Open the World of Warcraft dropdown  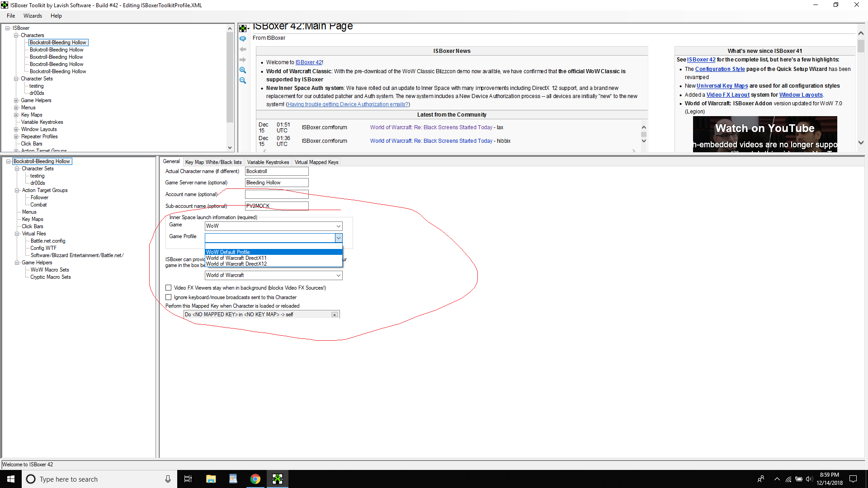[274, 275]
